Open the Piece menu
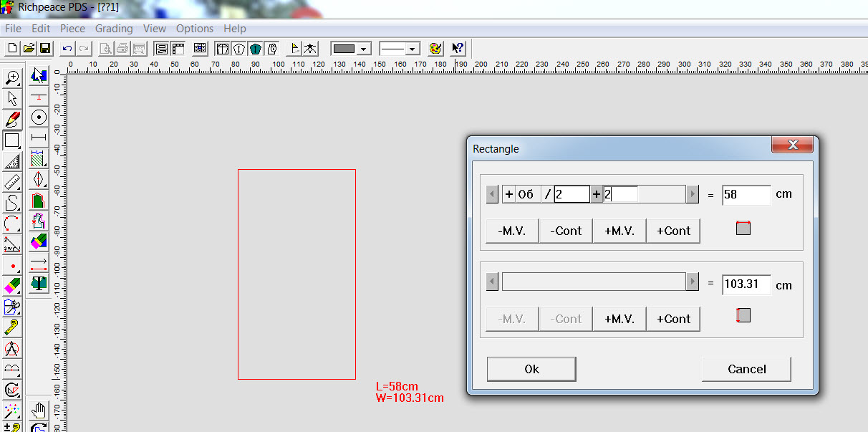This screenshot has height=432, width=868. point(72,29)
